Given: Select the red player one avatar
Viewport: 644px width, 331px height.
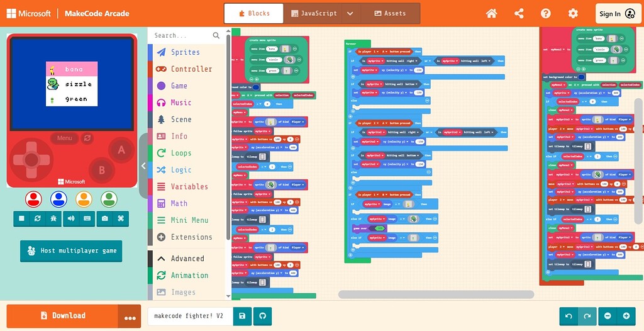Looking at the screenshot, I should pos(33,199).
